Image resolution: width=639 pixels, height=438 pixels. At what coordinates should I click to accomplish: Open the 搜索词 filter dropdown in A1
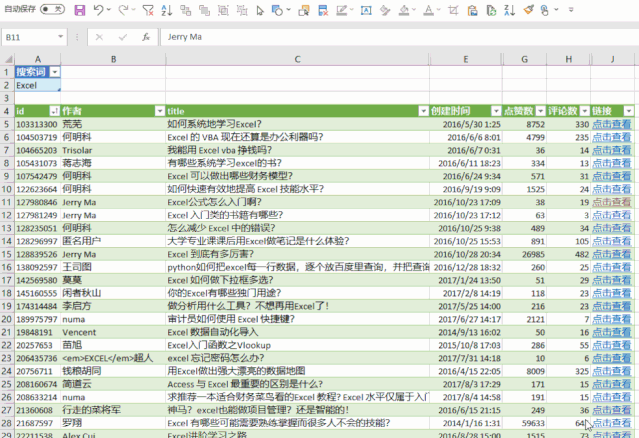(x=55, y=72)
